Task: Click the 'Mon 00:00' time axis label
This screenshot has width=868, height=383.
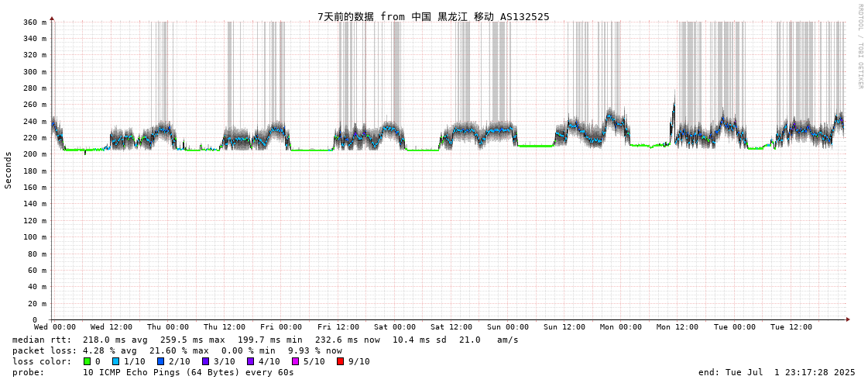Action: coord(620,327)
